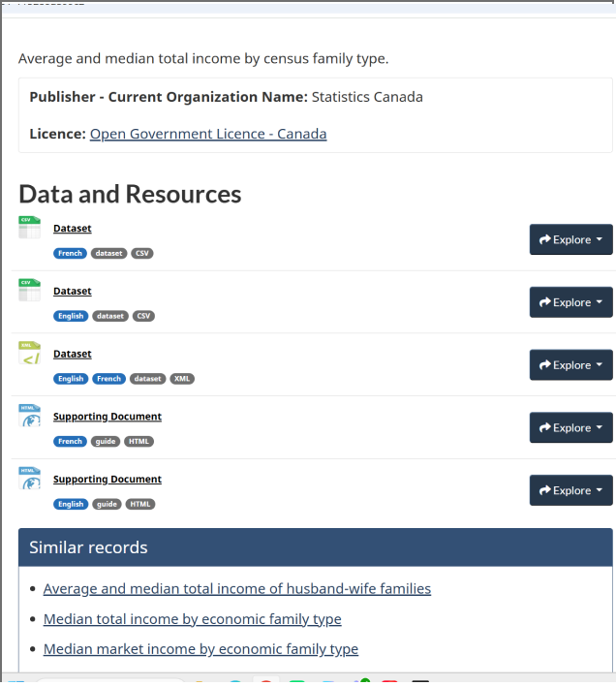Image resolution: width=616 pixels, height=686 pixels.
Task: Click the French tag on the XML Dataset row
Action: click(x=108, y=379)
